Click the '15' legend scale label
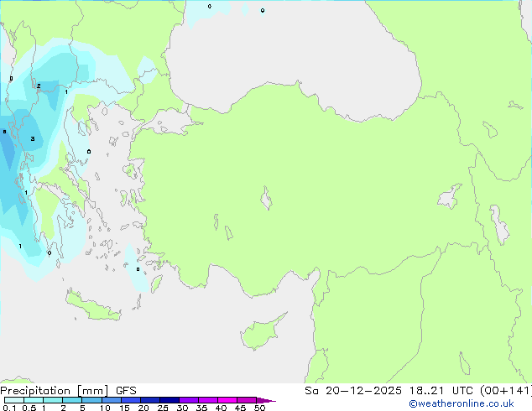 pos(124,408)
